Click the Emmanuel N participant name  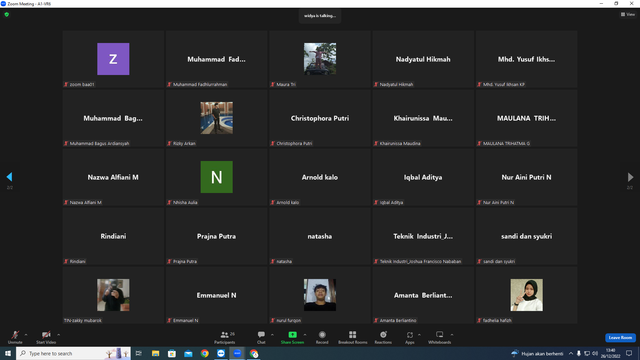coord(216,295)
